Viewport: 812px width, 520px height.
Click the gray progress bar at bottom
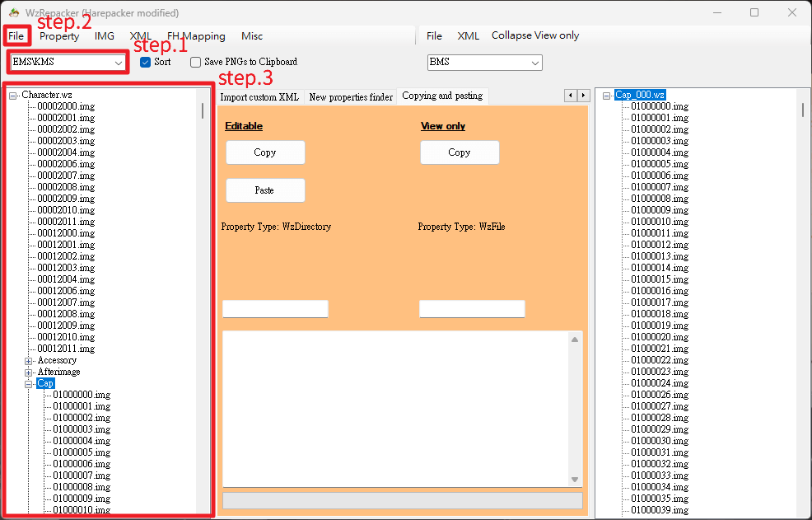tap(403, 501)
